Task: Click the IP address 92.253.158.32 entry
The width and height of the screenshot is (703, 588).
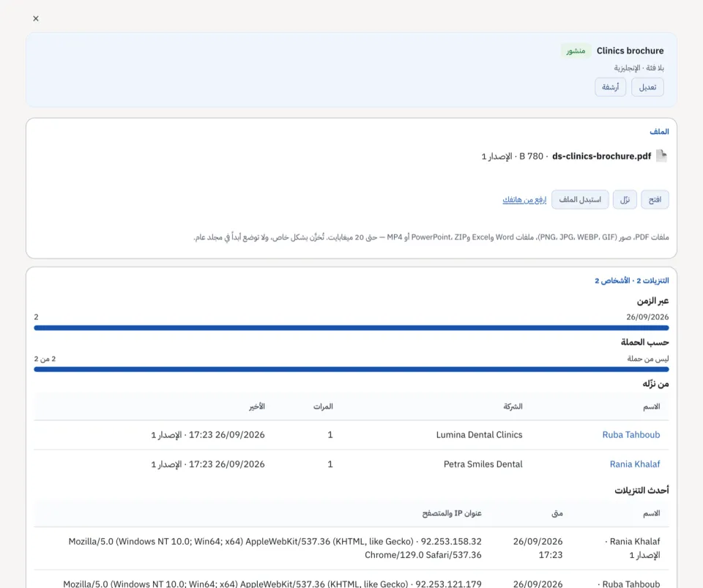Action: point(451,541)
